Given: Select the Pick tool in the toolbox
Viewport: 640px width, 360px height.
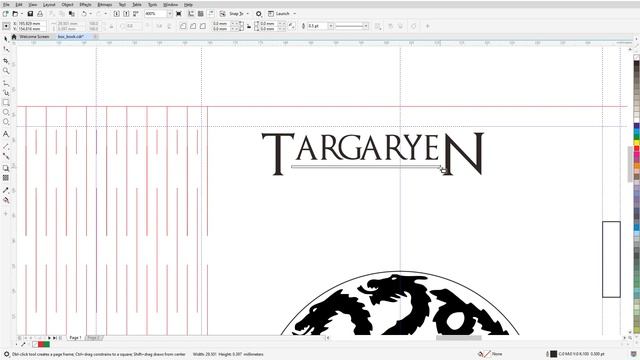Looking at the screenshot, I should [6, 39].
